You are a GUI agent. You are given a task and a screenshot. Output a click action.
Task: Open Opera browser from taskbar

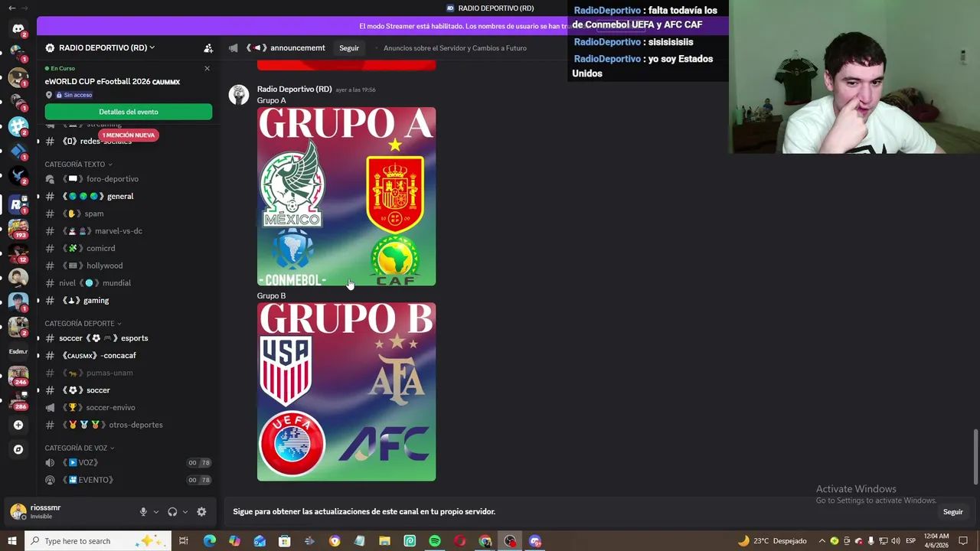click(460, 541)
